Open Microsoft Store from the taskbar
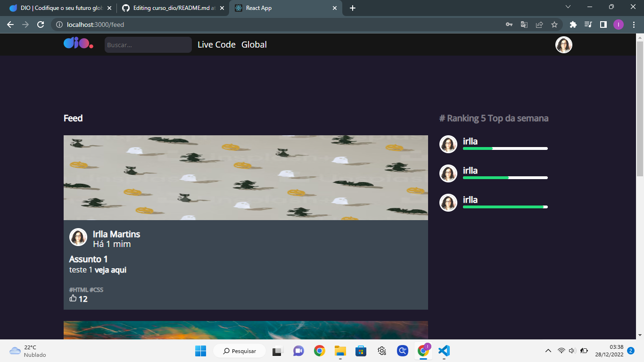The width and height of the screenshot is (644, 362). click(x=361, y=351)
